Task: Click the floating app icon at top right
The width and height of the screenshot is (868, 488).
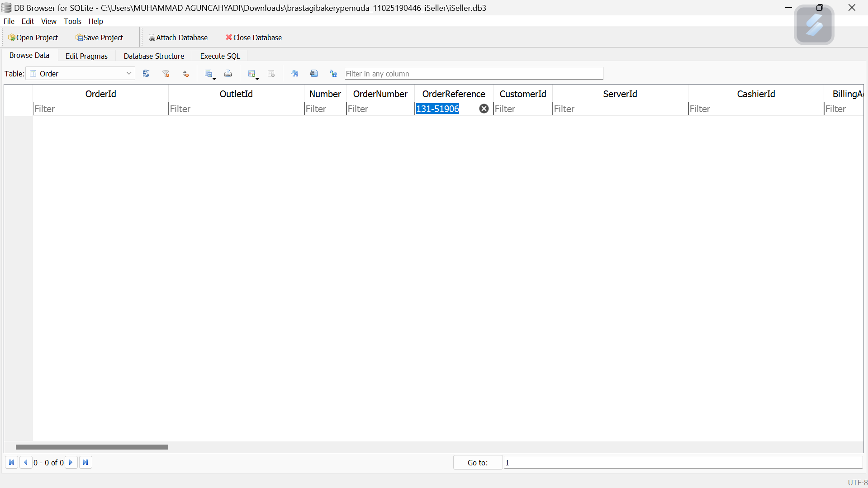Action: point(814,25)
